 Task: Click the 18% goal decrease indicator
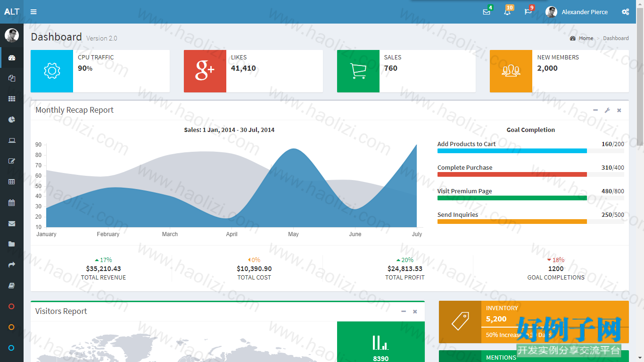pyautogui.click(x=556, y=260)
